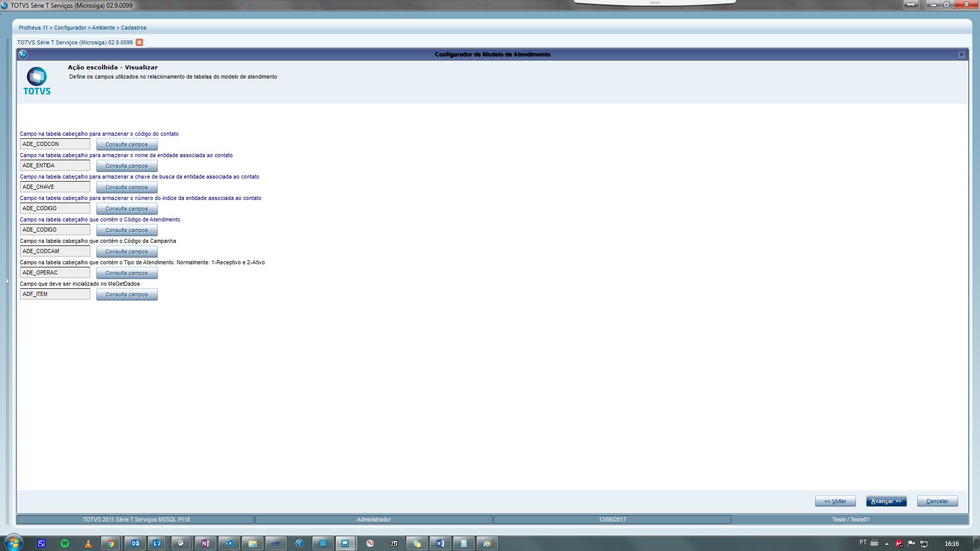The width and height of the screenshot is (980, 551).
Task: Open Cadastros breadcrumb link
Action: pos(133,28)
